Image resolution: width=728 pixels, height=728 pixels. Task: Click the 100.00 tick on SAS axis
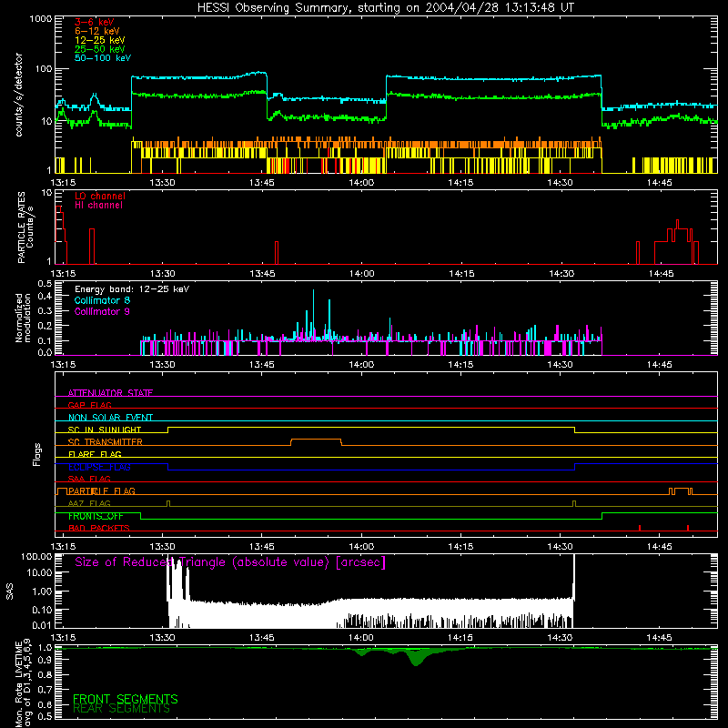click(x=36, y=556)
